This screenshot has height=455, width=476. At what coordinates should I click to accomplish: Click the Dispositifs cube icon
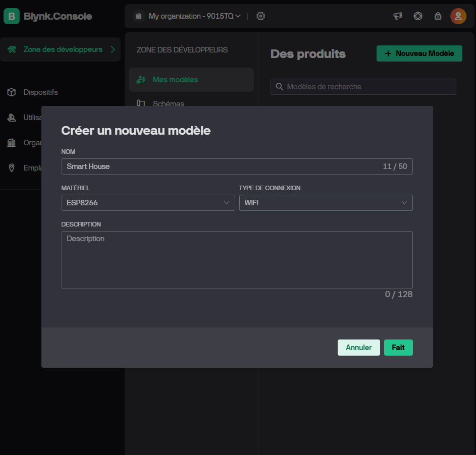pos(12,92)
